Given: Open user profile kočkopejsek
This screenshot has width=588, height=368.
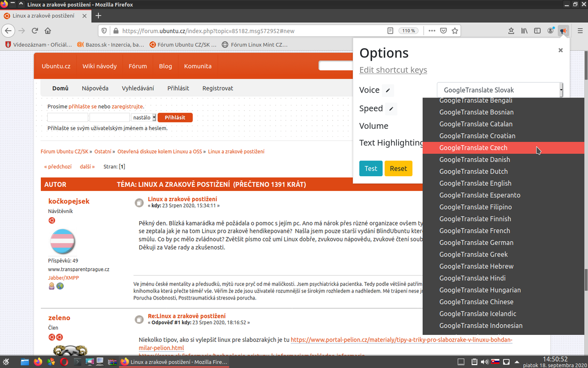Looking at the screenshot, I should tap(69, 201).
